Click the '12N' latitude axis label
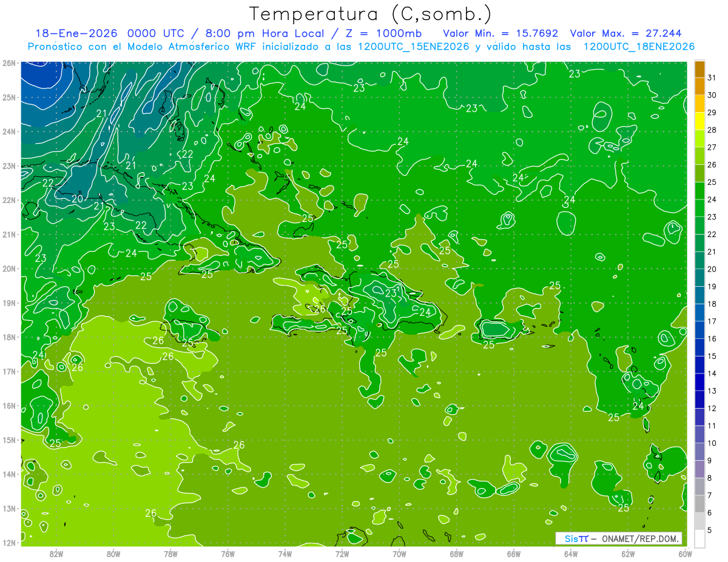The width and height of the screenshot is (728, 562). click(8, 543)
